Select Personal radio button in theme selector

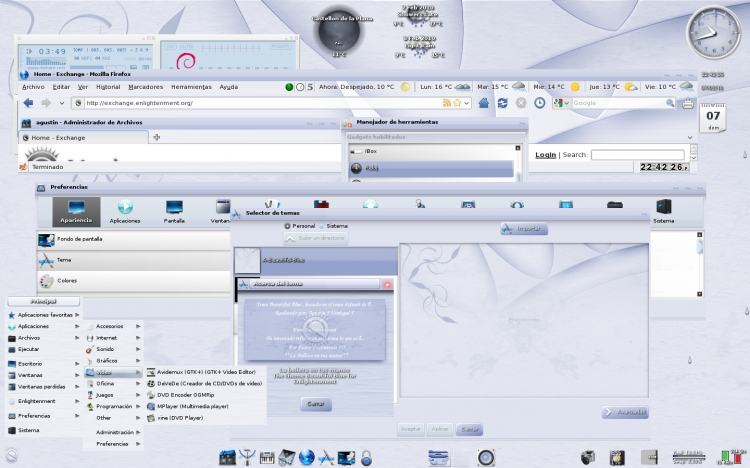[287, 226]
